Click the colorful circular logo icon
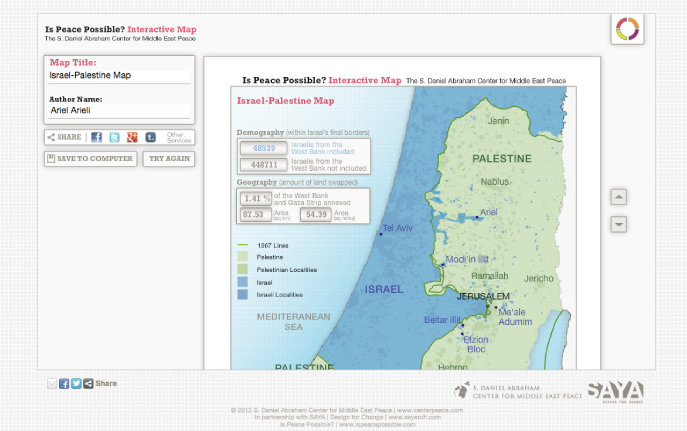This screenshot has width=687, height=431. tap(627, 29)
